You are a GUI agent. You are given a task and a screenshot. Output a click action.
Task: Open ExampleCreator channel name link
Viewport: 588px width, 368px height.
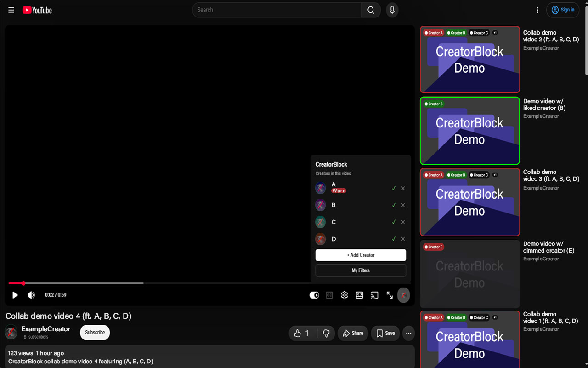click(x=46, y=329)
